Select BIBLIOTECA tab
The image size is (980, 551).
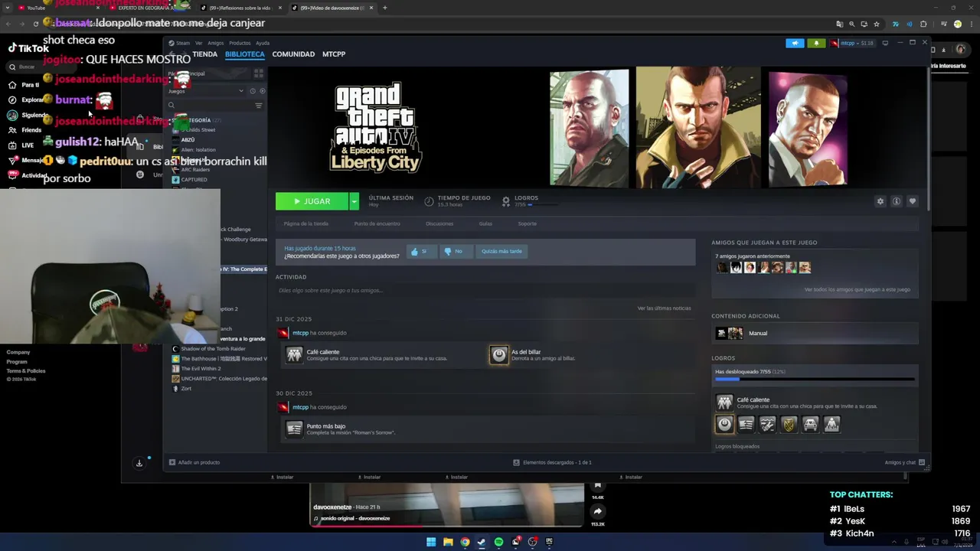point(244,54)
